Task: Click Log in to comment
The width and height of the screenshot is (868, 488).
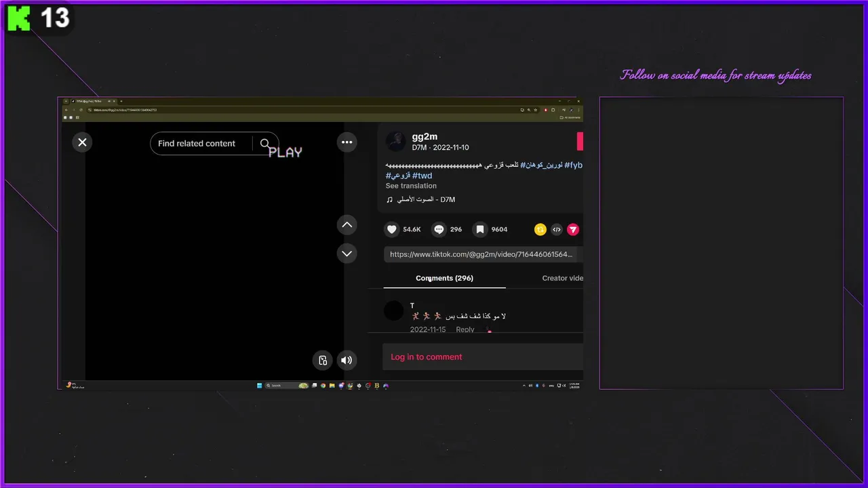Action: click(426, 357)
